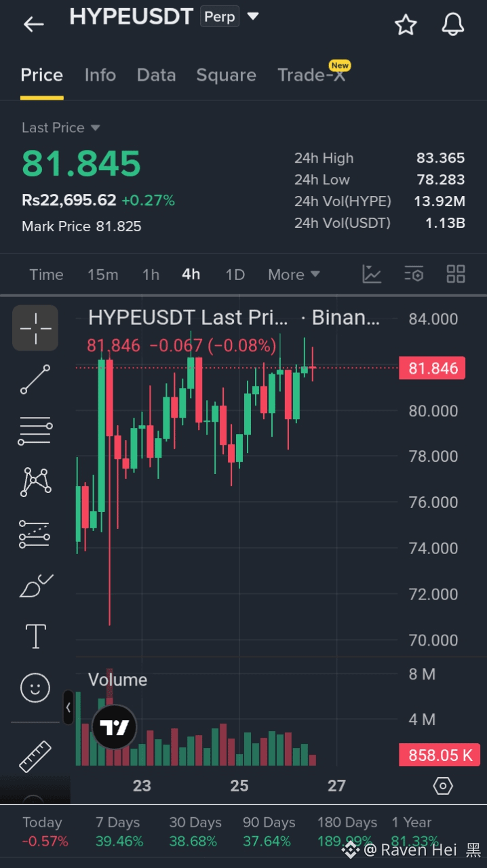Click the TradingView logo badge
487x868 pixels.
(115, 728)
